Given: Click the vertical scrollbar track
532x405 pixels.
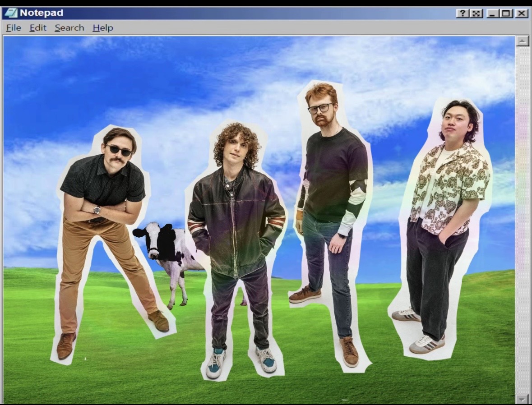Looking at the screenshot, I should pyautogui.click(x=523, y=216).
